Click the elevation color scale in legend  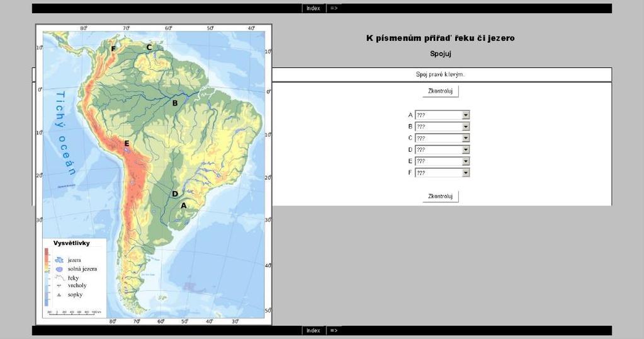[x=47, y=277]
